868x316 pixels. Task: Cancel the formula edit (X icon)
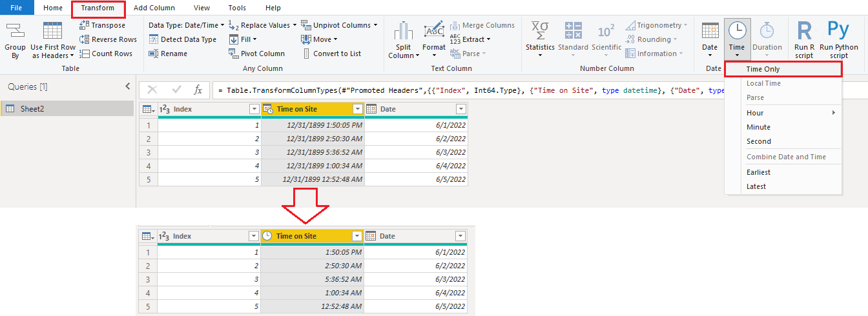click(152, 90)
